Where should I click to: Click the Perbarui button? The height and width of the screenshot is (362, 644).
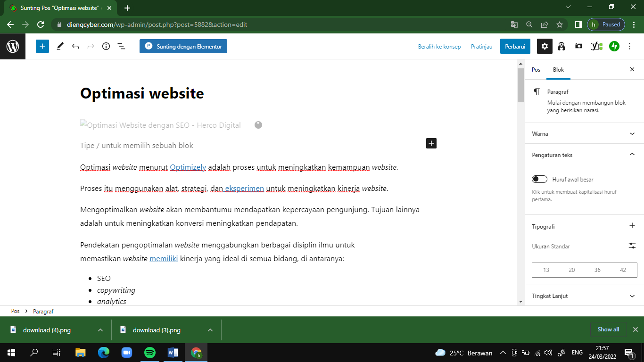pyautogui.click(x=515, y=46)
